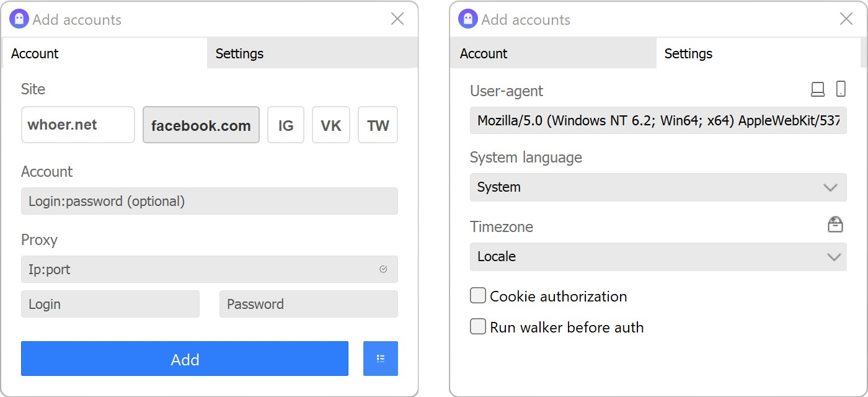Click the list icon button beside Add

381,359
